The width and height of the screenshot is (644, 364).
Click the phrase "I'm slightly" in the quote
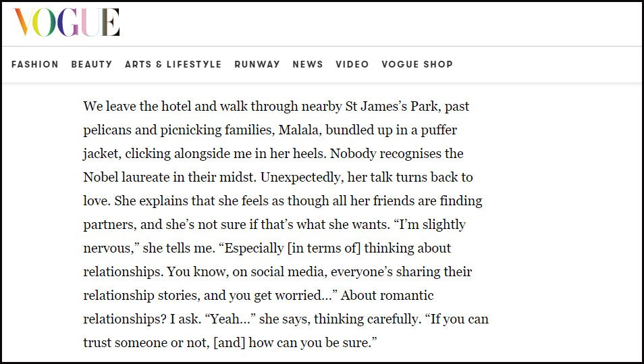click(429, 225)
